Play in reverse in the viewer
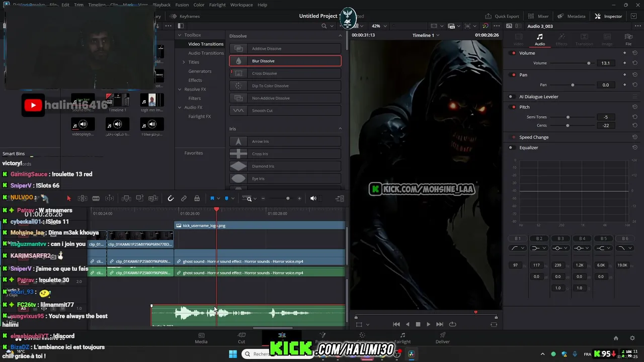 [408, 324]
